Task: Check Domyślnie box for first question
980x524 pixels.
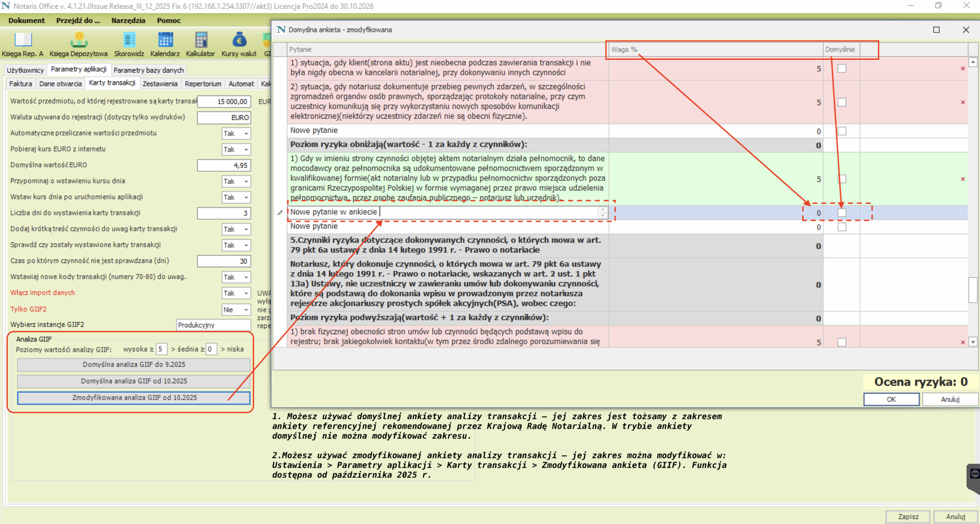Action: coord(841,69)
